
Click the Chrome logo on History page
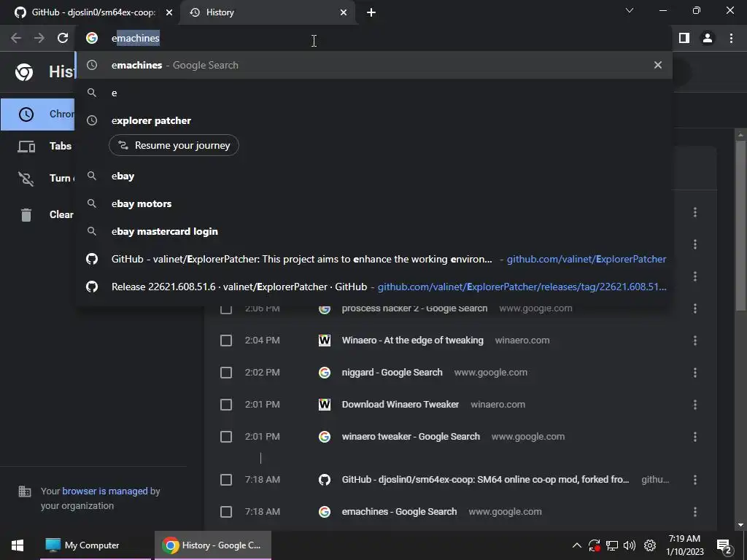tap(24, 72)
